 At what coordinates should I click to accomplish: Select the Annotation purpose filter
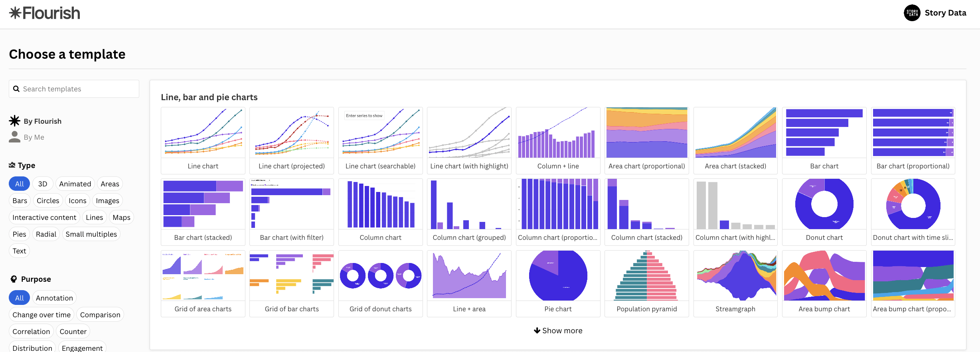(x=54, y=298)
